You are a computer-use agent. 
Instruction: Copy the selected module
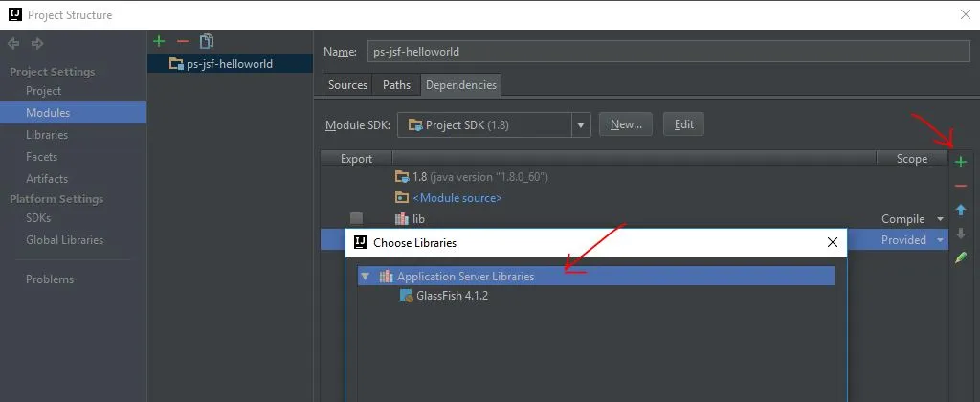click(207, 41)
